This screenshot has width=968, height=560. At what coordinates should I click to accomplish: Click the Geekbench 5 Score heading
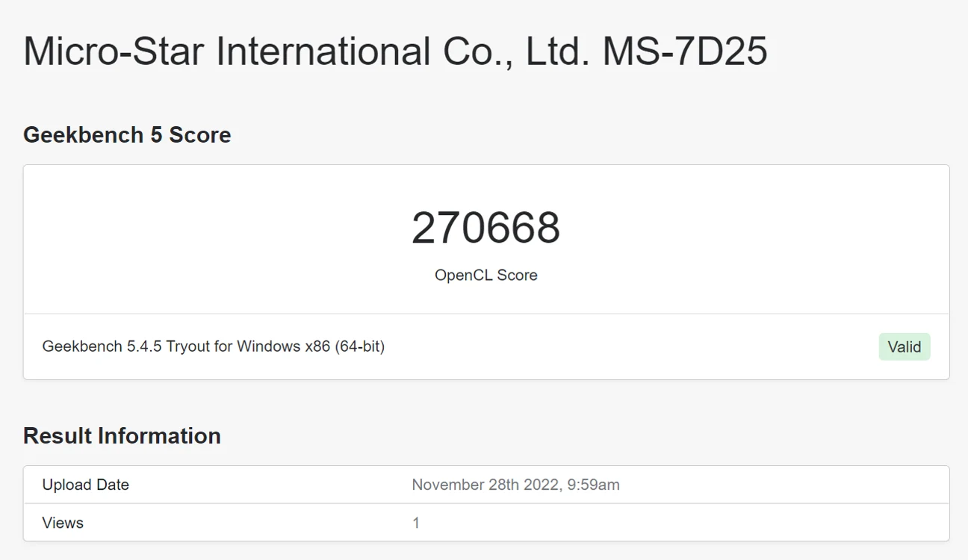pos(127,135)
